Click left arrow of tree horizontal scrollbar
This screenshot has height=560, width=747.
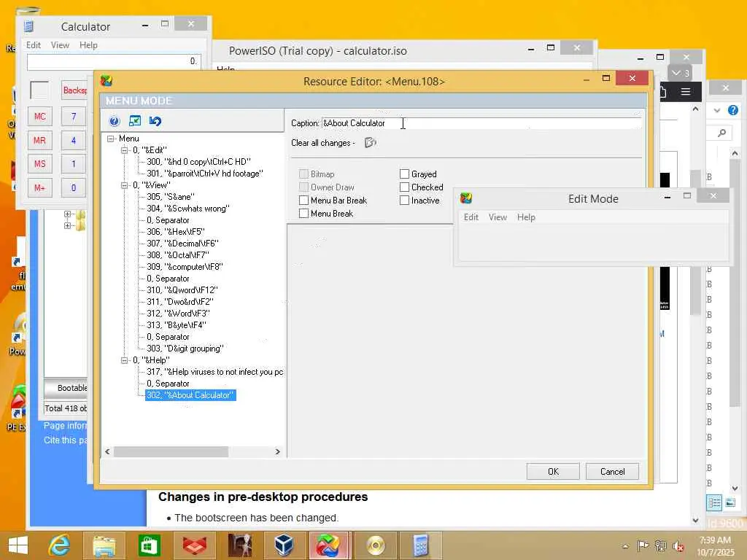107,451
